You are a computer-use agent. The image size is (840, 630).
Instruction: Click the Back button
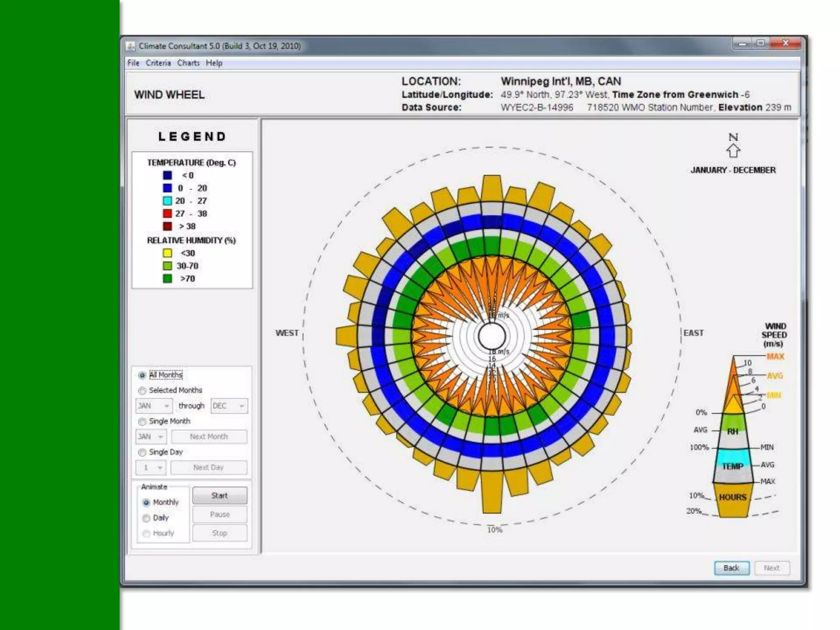731,568
